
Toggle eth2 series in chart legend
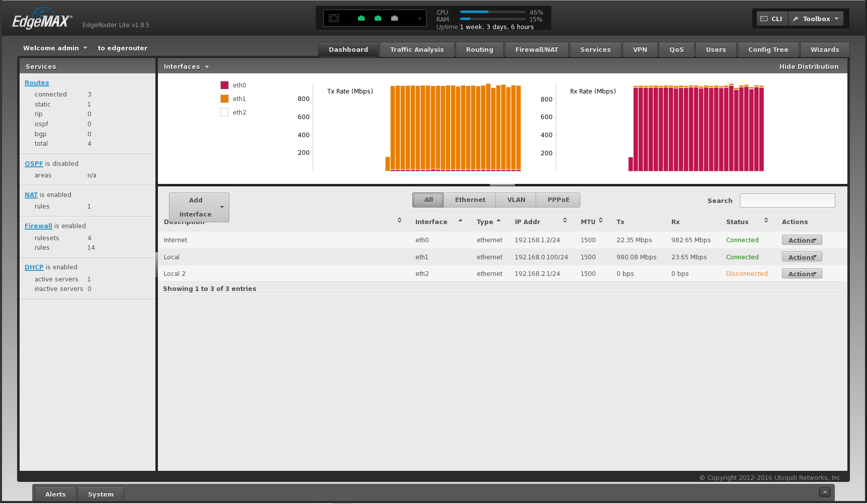(239, 113)
